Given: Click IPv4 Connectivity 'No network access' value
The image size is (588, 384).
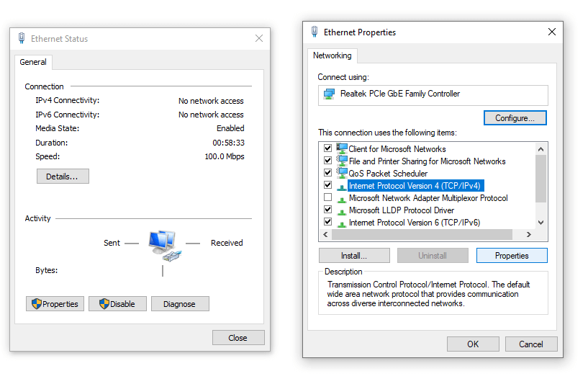Looking at the screenshot, I should point(211,101).
